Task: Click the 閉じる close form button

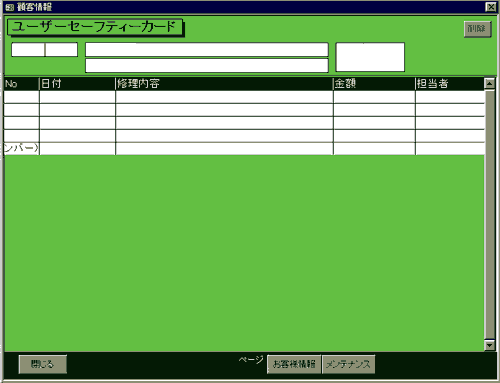Action: [x=42, y=364]
